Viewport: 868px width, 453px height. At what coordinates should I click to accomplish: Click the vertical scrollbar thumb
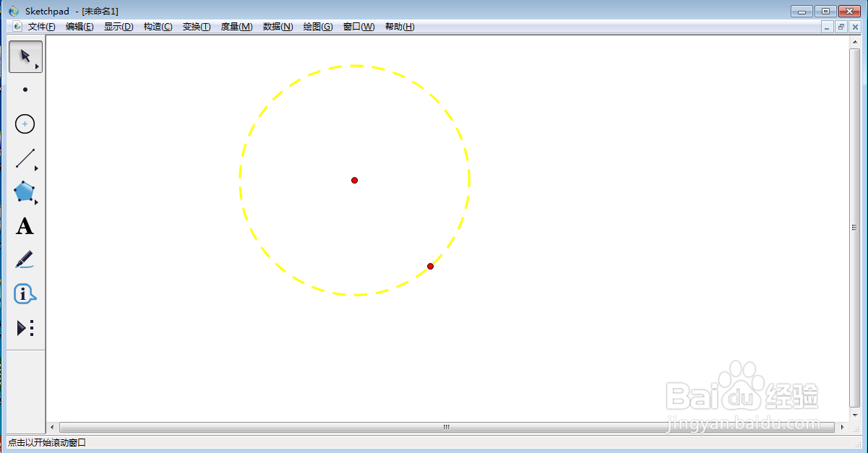(x=854, y=227)
